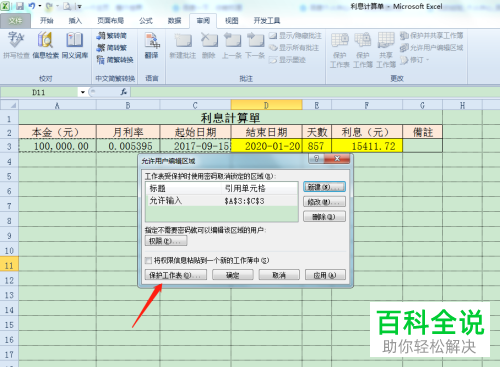The height and width of the screenshot is (367, 500).
Task: Select cell with rate 0.005395
Action: point(128,146)
